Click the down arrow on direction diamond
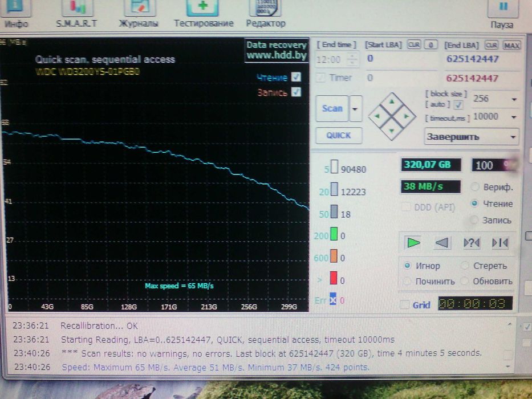This screenshot has width=532, height=399. [392, 131]
